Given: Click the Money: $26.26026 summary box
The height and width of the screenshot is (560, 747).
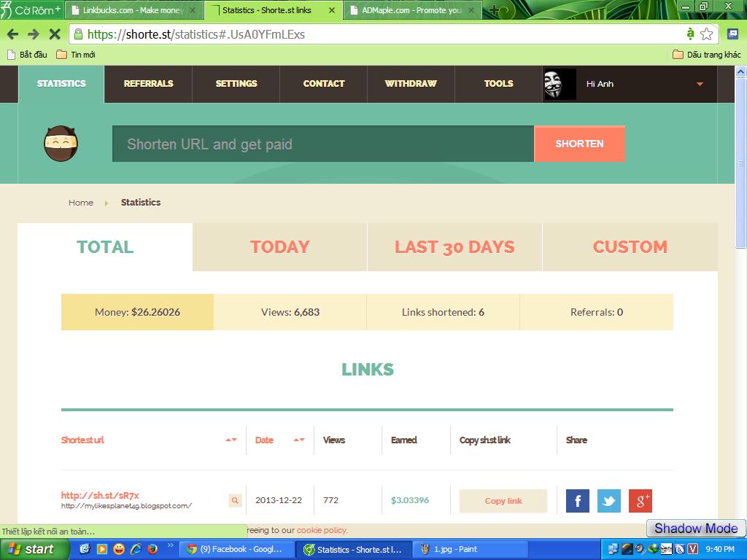Looking at the screenshot, I should coord(137,312).
